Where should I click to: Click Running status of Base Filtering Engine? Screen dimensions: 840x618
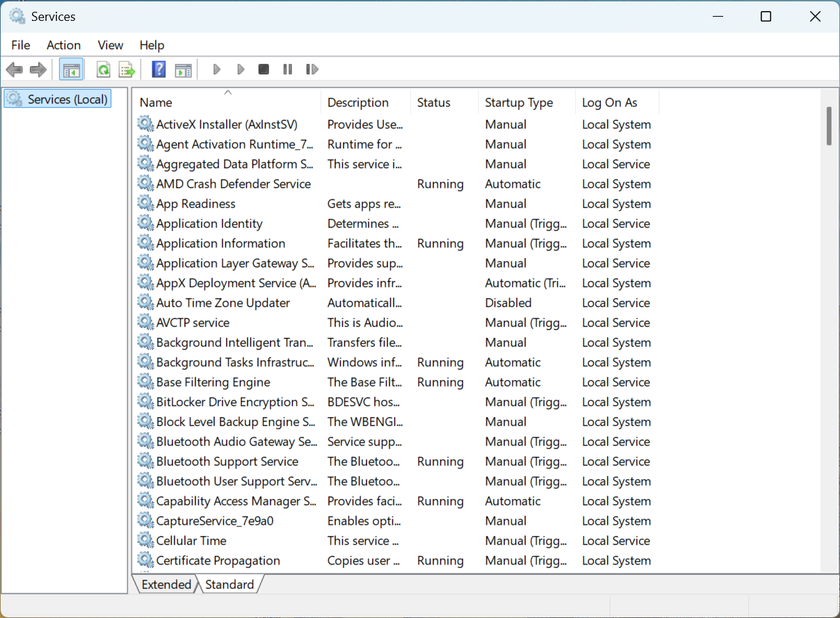pos(440,382)
